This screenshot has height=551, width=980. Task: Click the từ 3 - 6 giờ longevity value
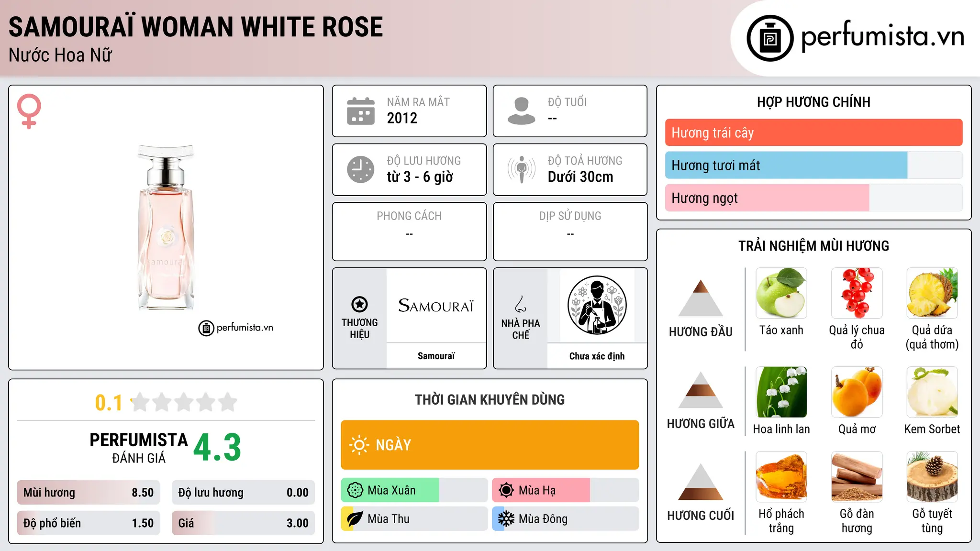click(x=420, y=177)
